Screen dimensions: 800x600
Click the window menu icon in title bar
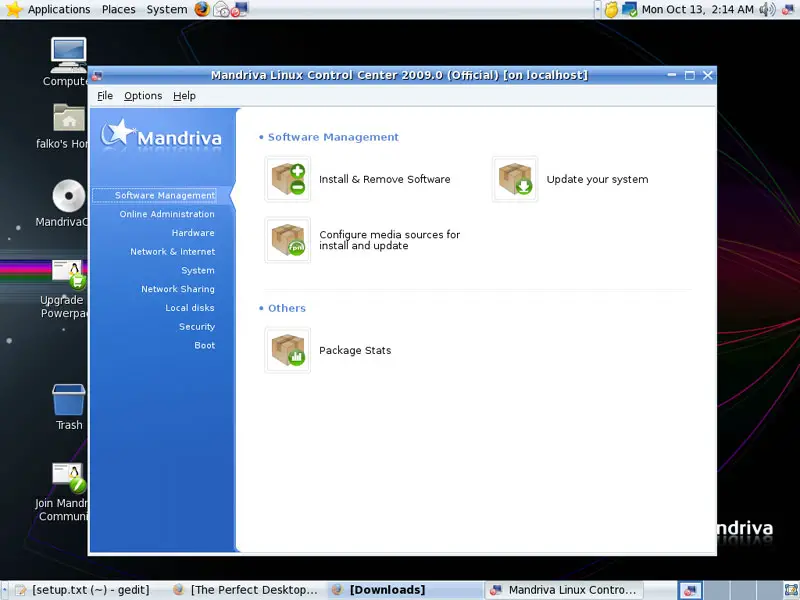pos(97,76)
